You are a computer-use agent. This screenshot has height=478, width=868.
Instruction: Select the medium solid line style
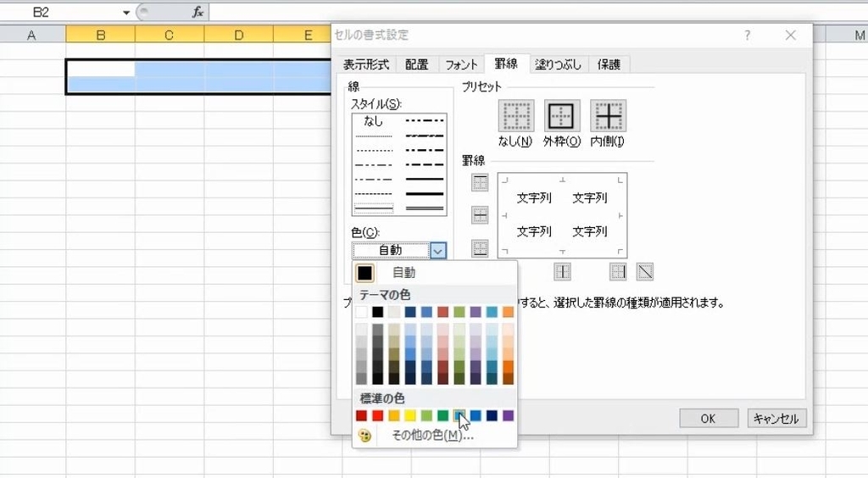pos(425,180)
